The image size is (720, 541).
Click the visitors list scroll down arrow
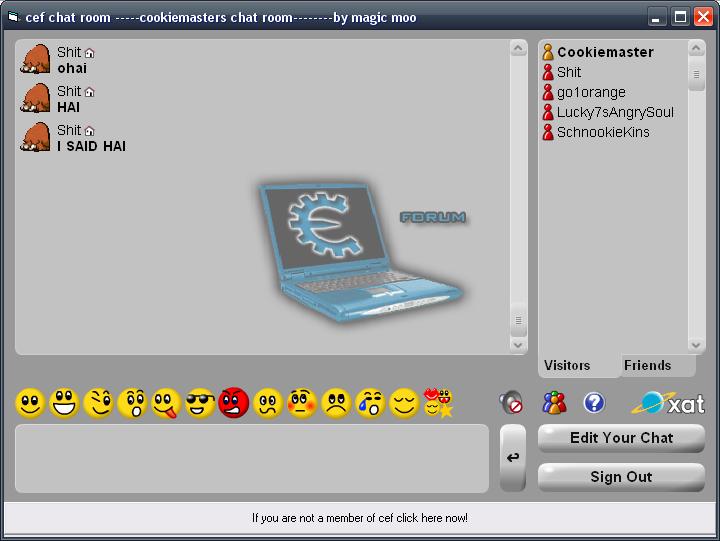696,345
